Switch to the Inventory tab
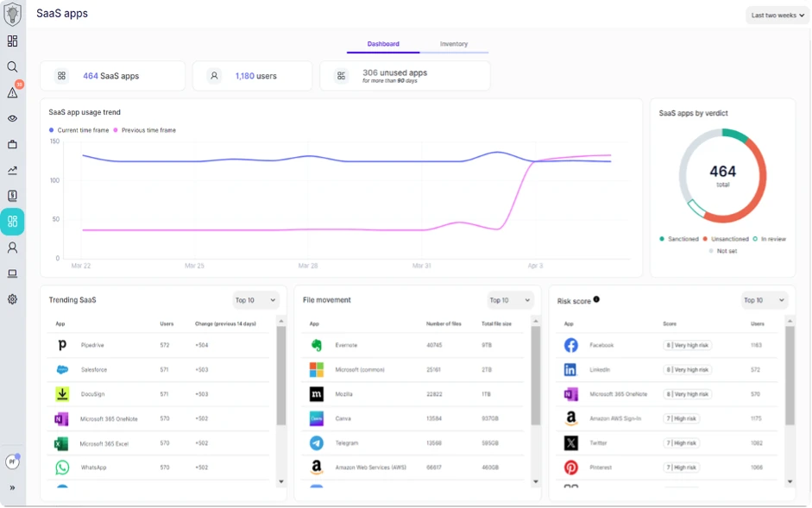The image size is (812, 508). [453, 44]
